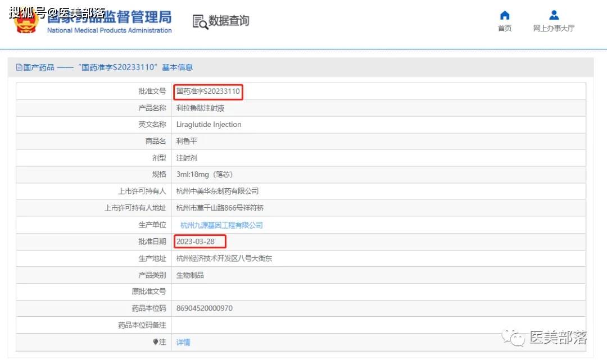Open 杭州九源基因工程有限公司 manufacturer link
Viewport: 607px width, 364px height.
tap(221, 225)
